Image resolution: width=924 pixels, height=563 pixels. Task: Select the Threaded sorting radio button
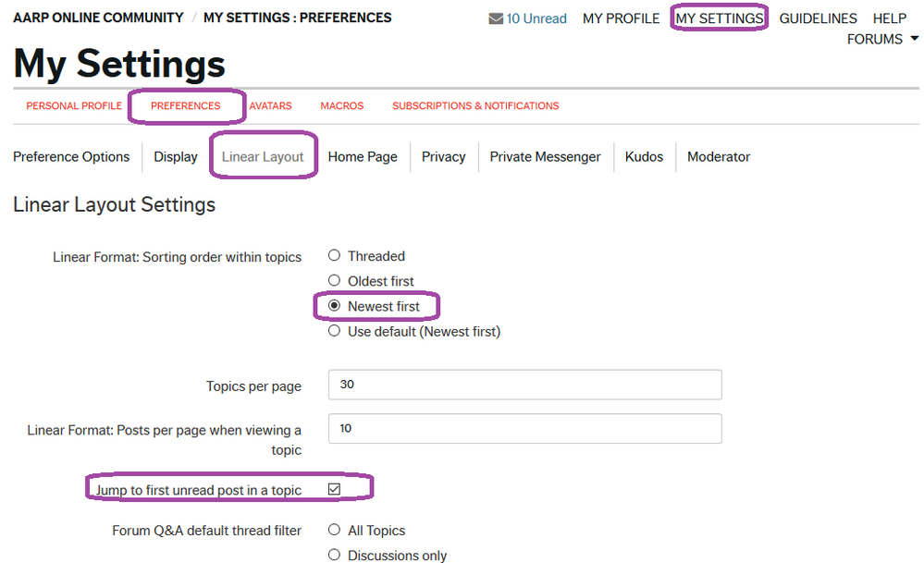pos(335,256)
